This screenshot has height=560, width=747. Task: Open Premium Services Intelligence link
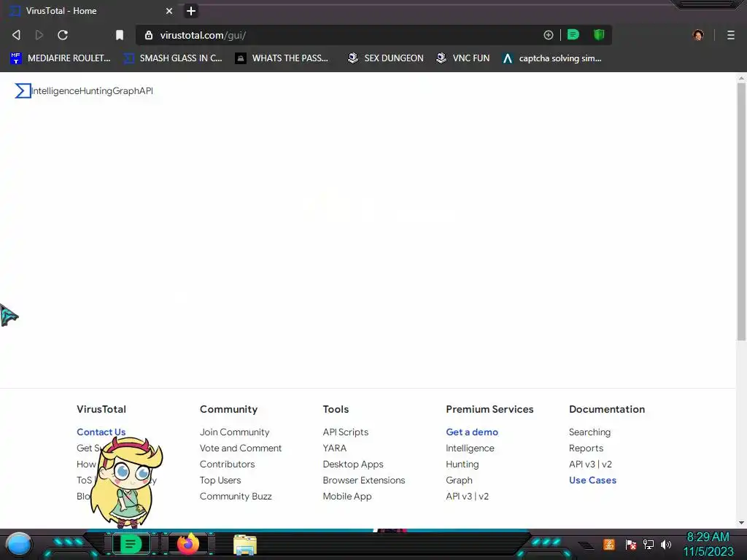tap(470, 448)
